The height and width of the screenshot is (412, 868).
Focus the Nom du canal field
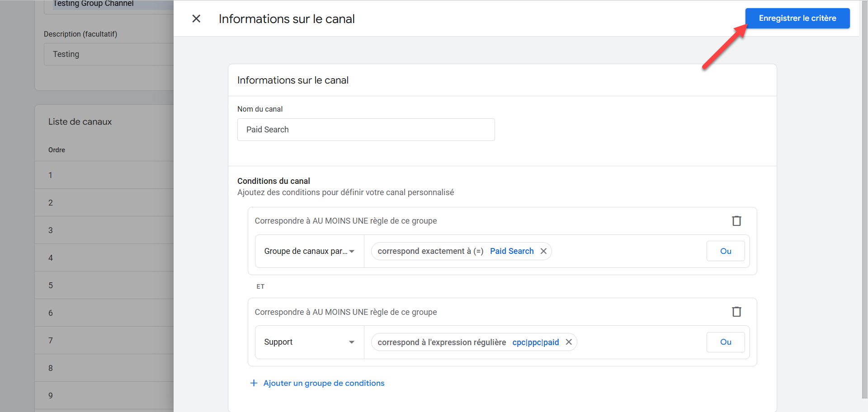click(366, 130)
